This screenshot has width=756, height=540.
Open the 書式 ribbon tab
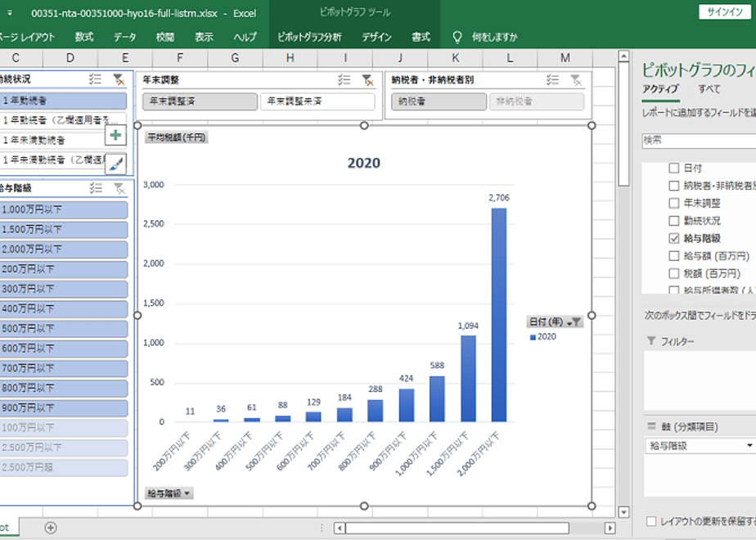[x=421, y=37]
